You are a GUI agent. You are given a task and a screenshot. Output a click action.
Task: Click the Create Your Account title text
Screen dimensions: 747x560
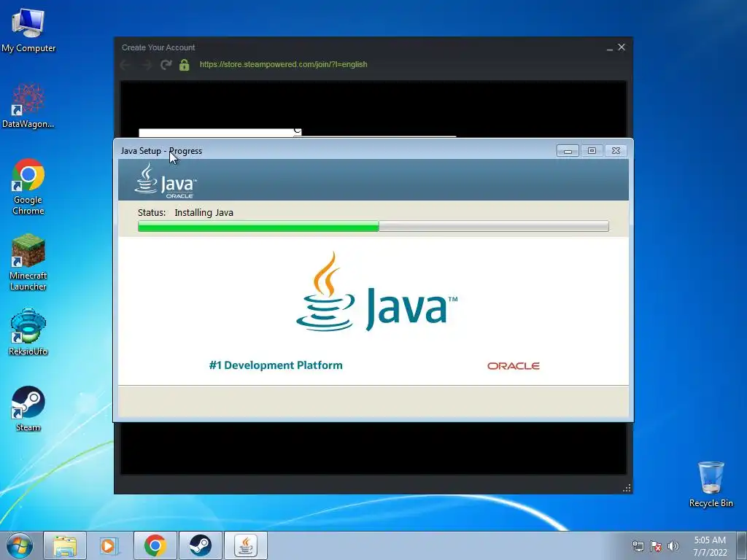(158, 47)
